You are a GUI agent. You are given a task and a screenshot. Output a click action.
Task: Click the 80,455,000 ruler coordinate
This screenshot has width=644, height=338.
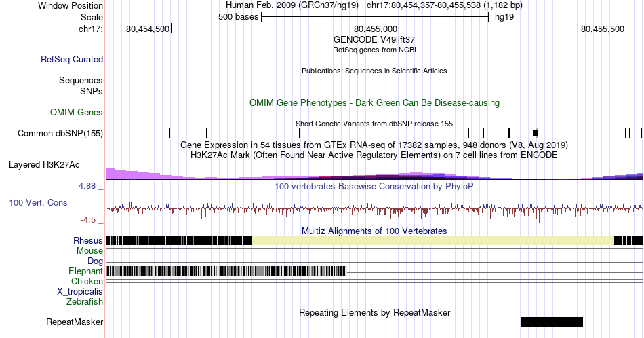pyautogui.click(x=376, y=29)
